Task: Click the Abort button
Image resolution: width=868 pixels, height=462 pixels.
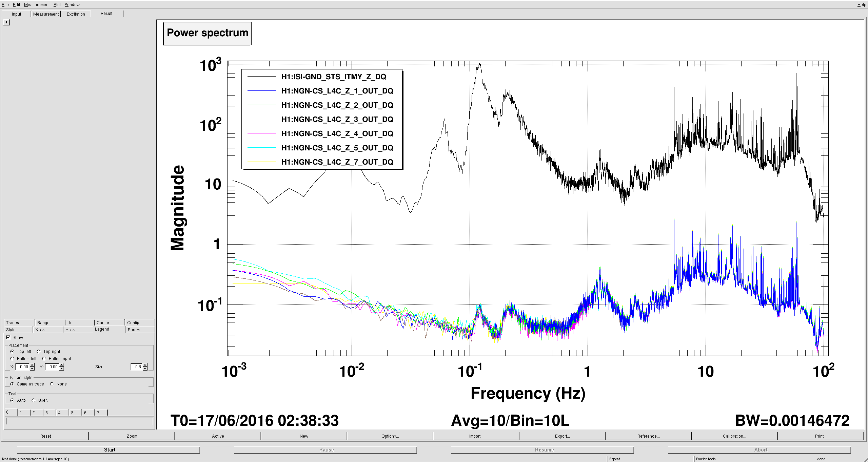Action: 759,450
